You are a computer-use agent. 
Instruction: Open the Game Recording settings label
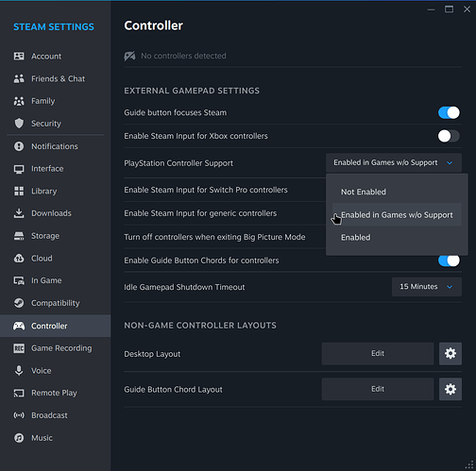pos(61,348)
